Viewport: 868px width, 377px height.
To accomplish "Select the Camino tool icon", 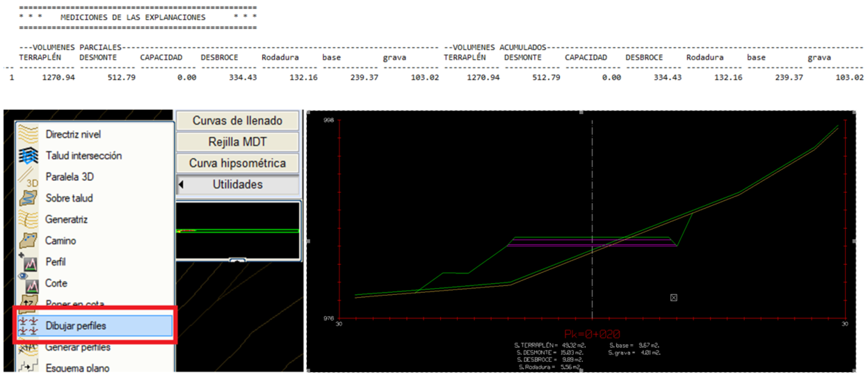I will pyautogui.click(x=28, y=241).
